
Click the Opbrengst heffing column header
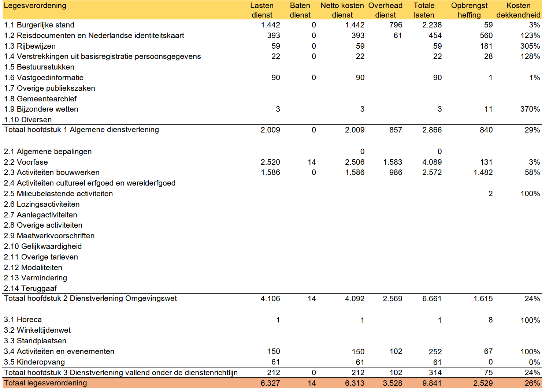[470, 10]
